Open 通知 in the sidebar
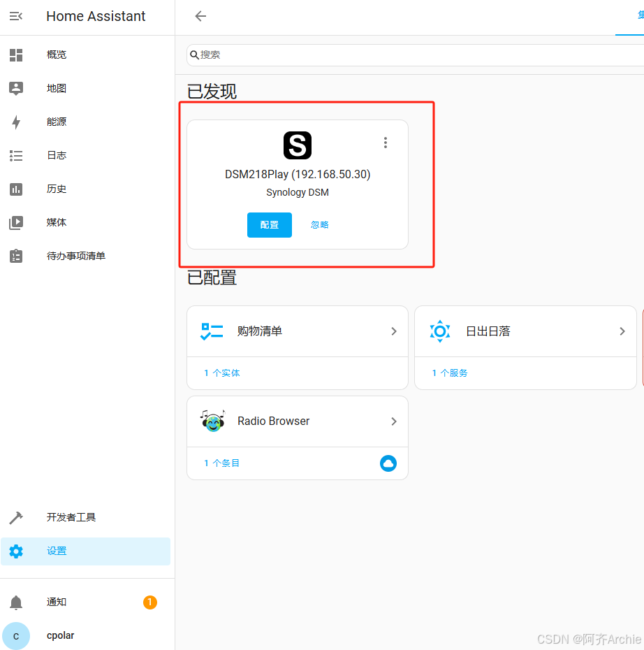The width and height of the screenshot is (644, 650). pos(85,602)
